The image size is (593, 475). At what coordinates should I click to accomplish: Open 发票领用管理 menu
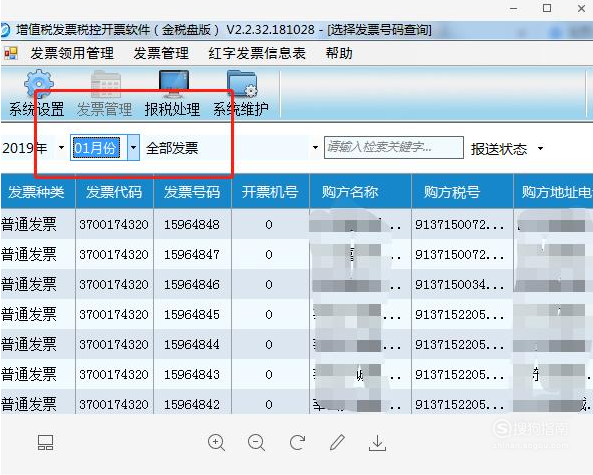72,53
